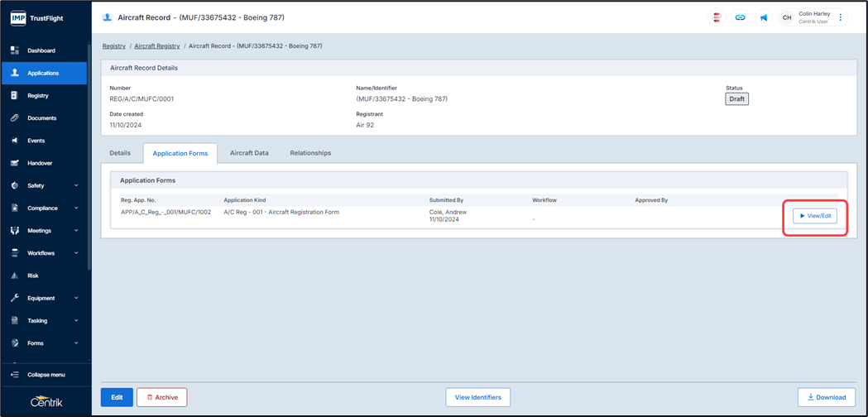Open the Details tab
Screen dimensions: 868x417
(120, 153)
